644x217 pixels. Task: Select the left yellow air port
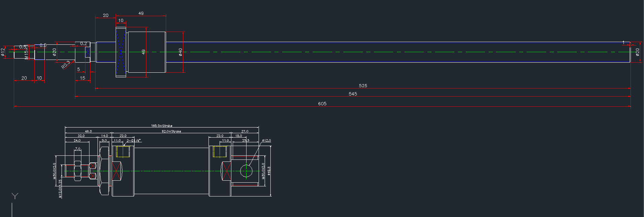[123, 151]
